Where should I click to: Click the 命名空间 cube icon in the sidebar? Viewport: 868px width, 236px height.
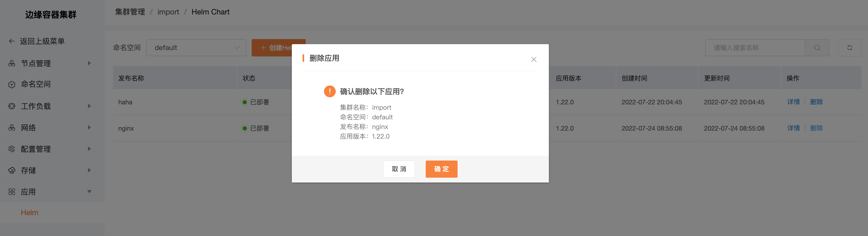coord(12,85)
